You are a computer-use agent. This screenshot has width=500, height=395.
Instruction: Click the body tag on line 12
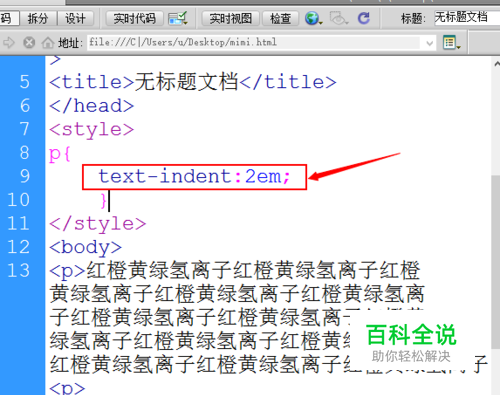(85, 247)
